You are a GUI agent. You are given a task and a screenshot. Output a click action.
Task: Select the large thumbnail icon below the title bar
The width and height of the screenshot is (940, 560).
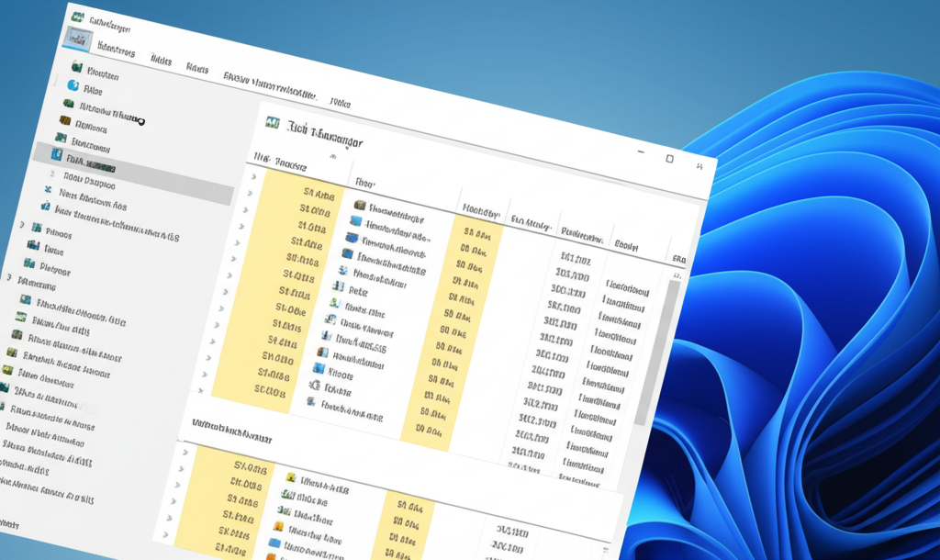(79, 40)
